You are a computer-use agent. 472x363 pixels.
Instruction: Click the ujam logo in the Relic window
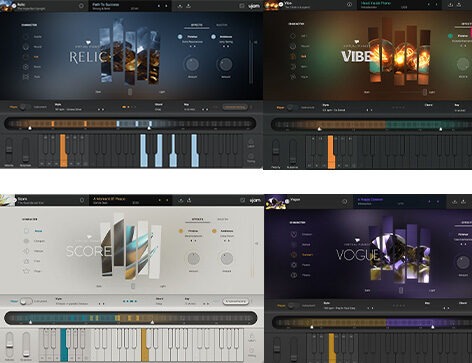coord(255,6)
